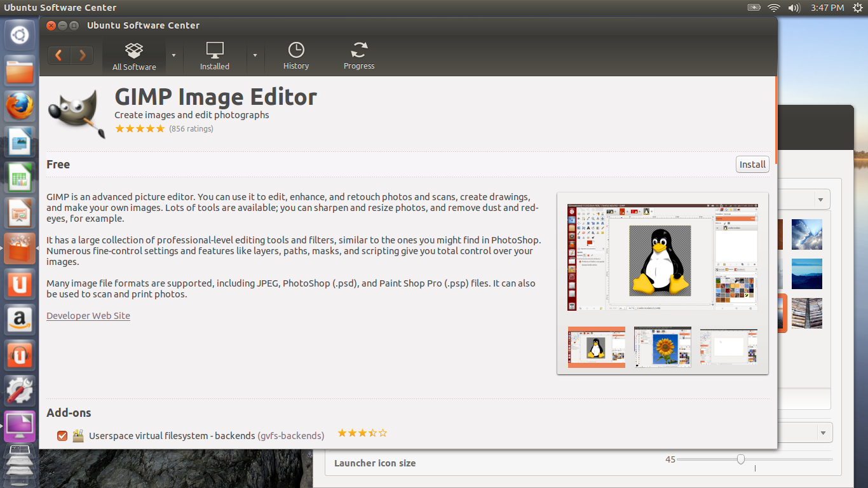Expand the All Software dropdown arrow
Image resolution: width=868 pixels, height=488 pixels.
173,55
